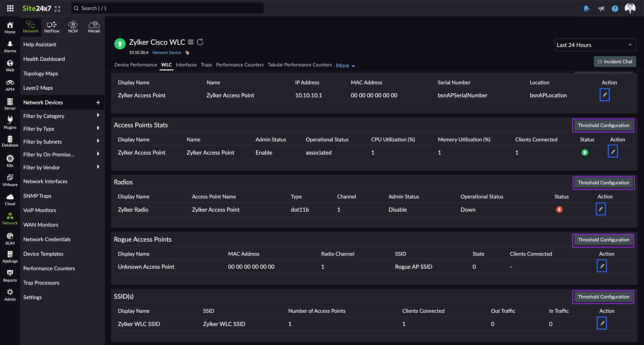Switch to Interfaces tab
Screen dimensions: 644x345
[186, 65]
